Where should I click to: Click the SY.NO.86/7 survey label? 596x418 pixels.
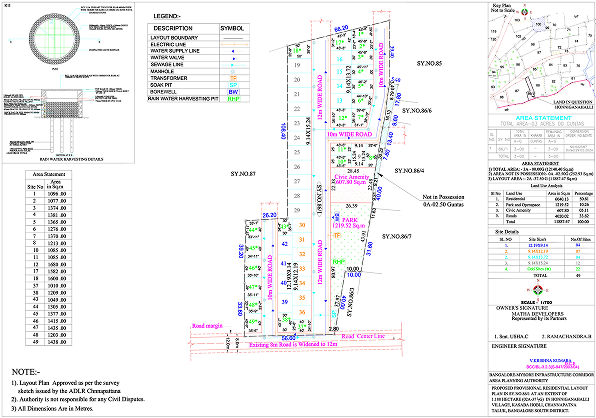pos(397,236)
